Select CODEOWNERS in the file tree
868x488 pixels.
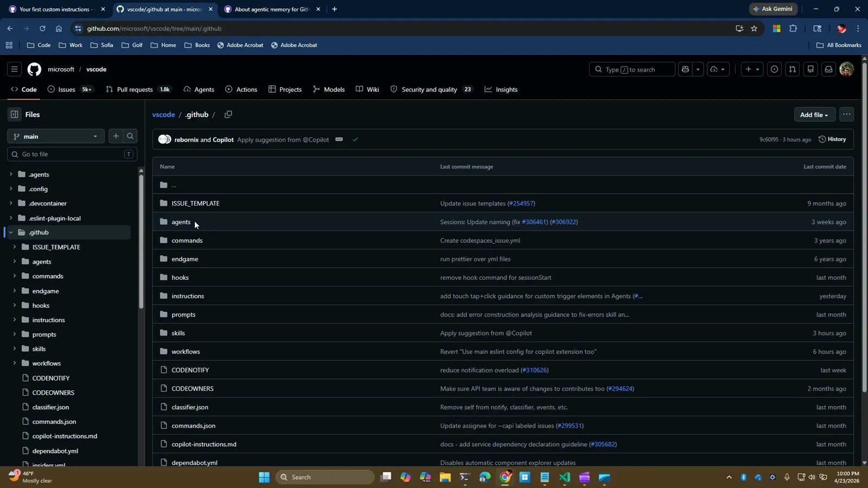[x=53, y=393]
